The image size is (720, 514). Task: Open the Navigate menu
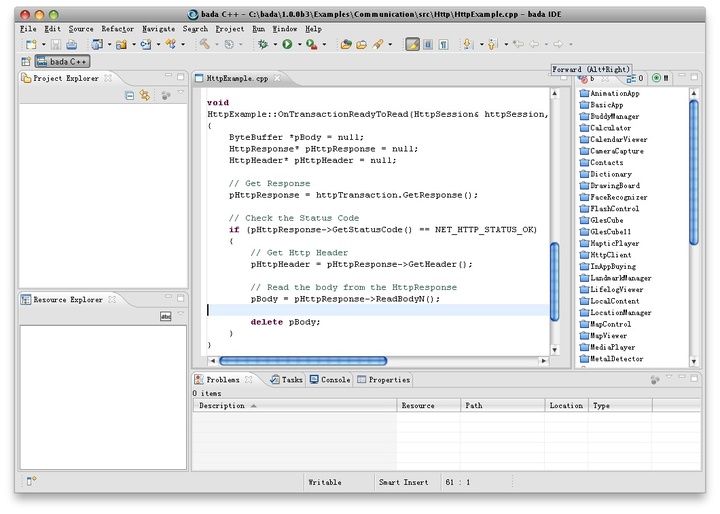point(158,28)
